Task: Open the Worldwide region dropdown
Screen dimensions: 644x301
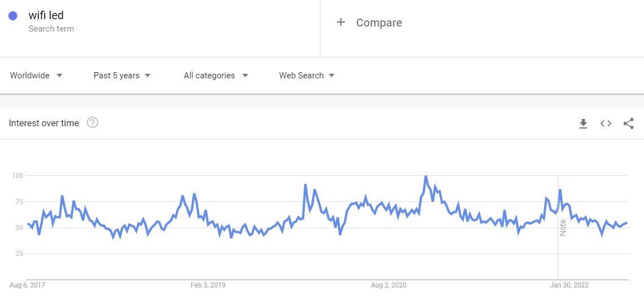Action: tap(36, 76)
